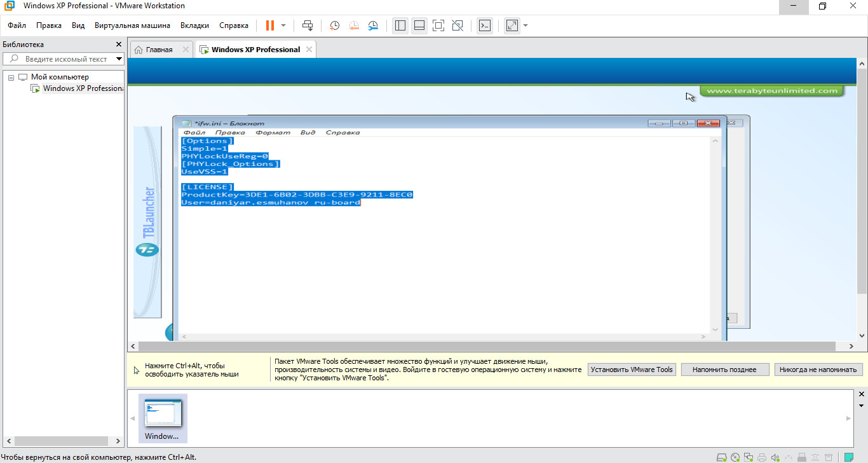This screenshot has height=463, width=868.
Task: Take a snapshot of the VM
Action: [x=334, y=25]
